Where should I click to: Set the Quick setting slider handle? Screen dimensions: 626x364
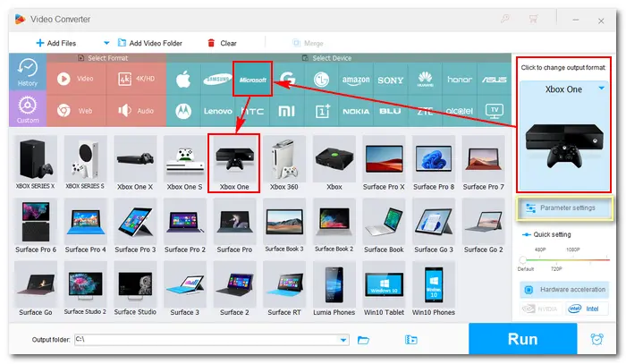coord(522,260)
